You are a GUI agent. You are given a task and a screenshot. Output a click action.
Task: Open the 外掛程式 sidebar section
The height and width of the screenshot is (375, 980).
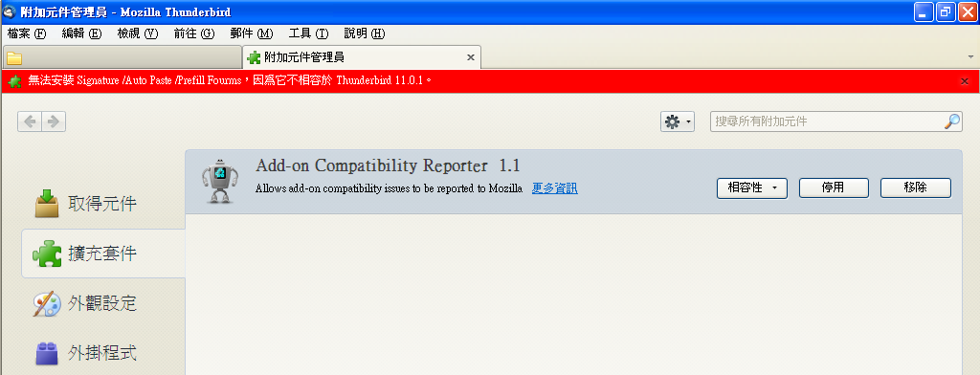(x=103, y=354)
